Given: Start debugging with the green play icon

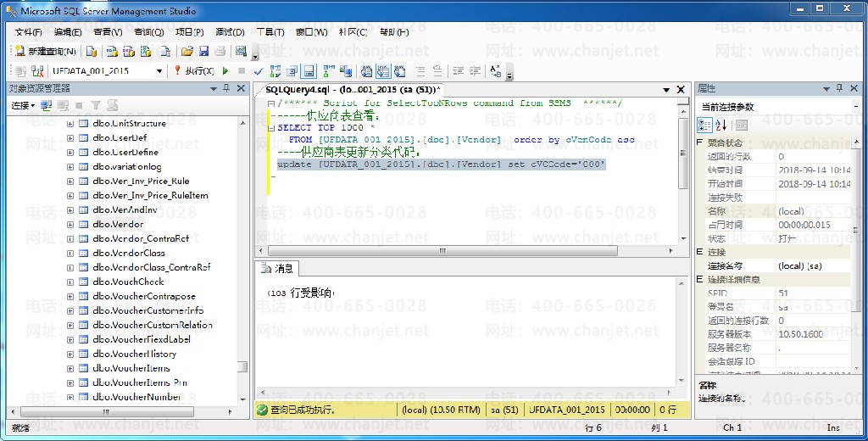Looking at the screenshot, I should (x=225, y=71).
